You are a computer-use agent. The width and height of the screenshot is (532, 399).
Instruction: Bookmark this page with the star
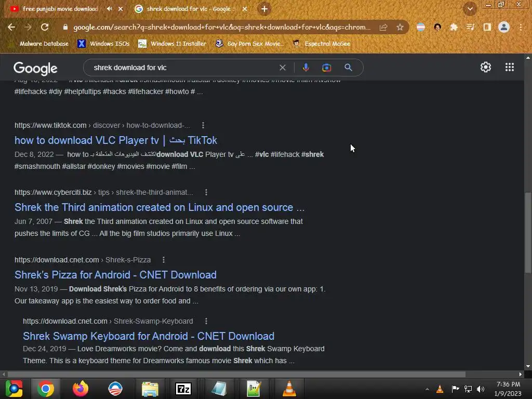[x=400, y=27]
